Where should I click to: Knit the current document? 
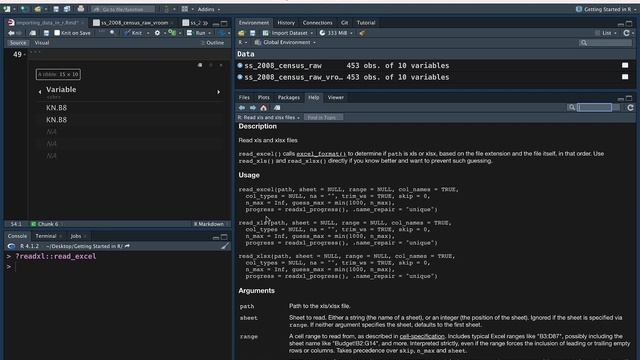pyautogui.click(x=133, y=33)
